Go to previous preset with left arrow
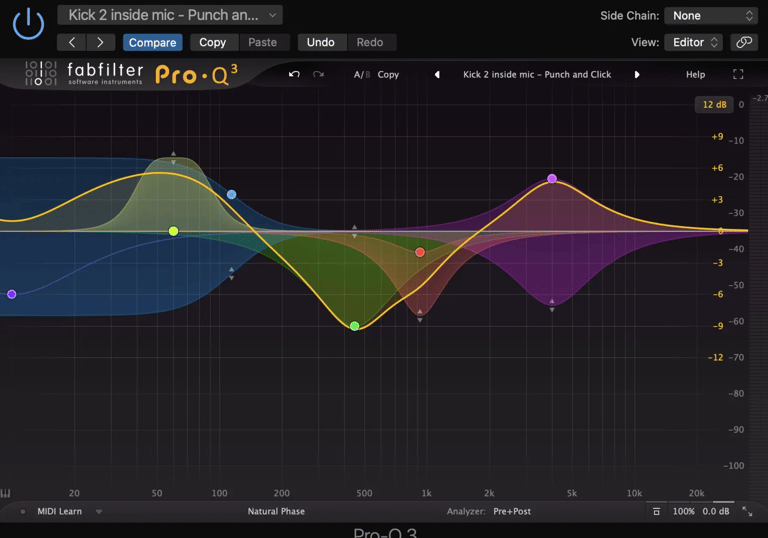The image size is (768, 538). coord(72,43)
